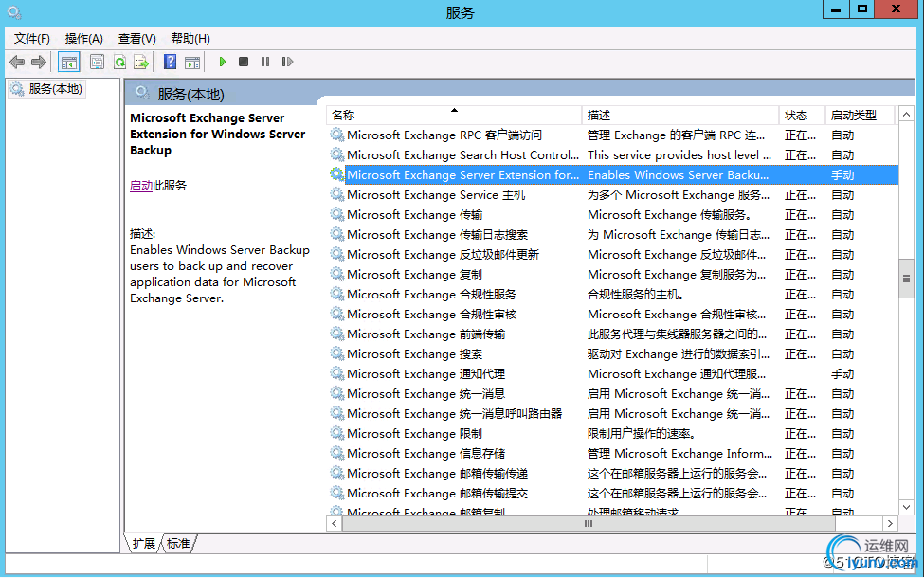Screen dimensions: 924x578
Task: Sort services by the 名称 column header
Action: (x=454, y=115)
